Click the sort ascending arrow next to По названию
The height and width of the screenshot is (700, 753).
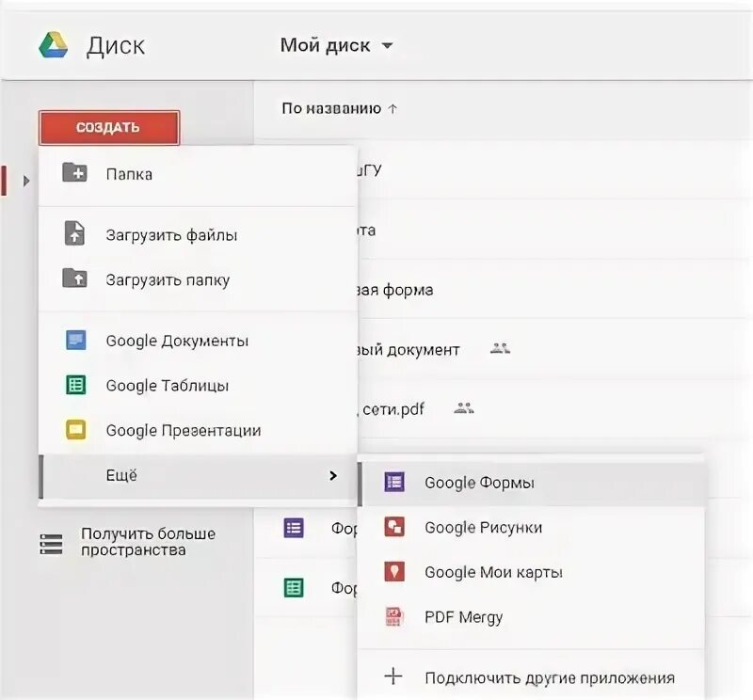point(393,108)
